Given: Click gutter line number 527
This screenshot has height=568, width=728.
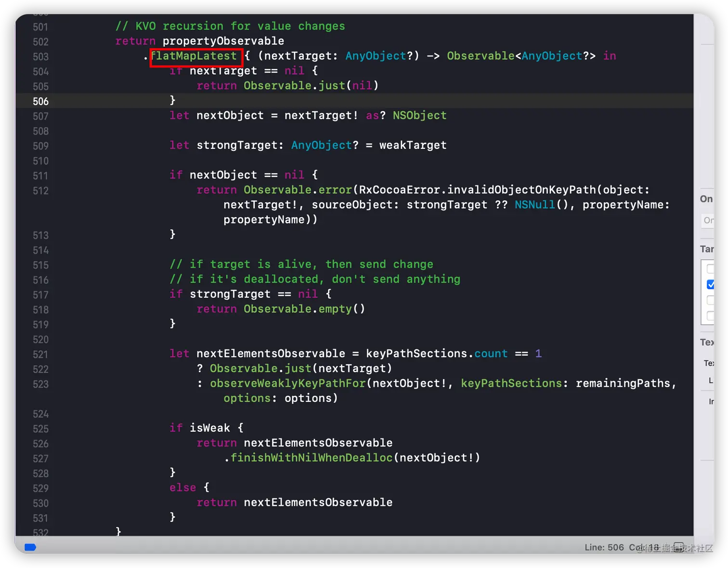Looking at the screenshot, I should point(40,458).
